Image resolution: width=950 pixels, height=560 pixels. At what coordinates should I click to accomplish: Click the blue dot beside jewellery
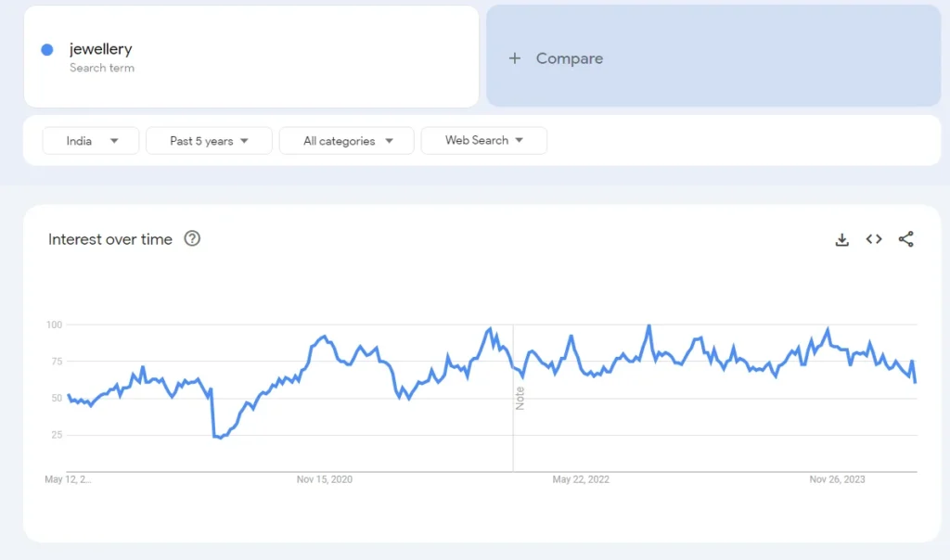(x=47, y=50)
